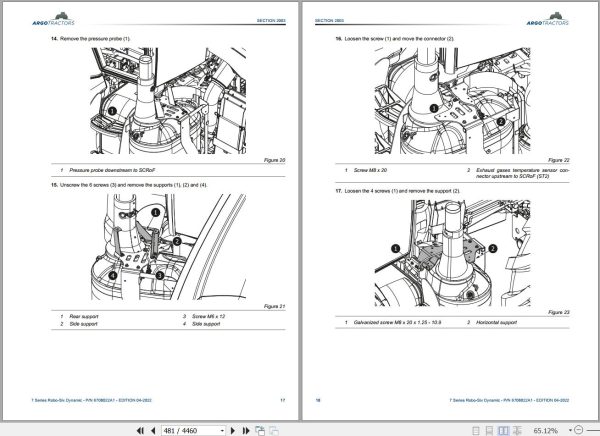Click the left page footer edition text
The height and width of the screenshot is (436, 600).
coord(91,400)
